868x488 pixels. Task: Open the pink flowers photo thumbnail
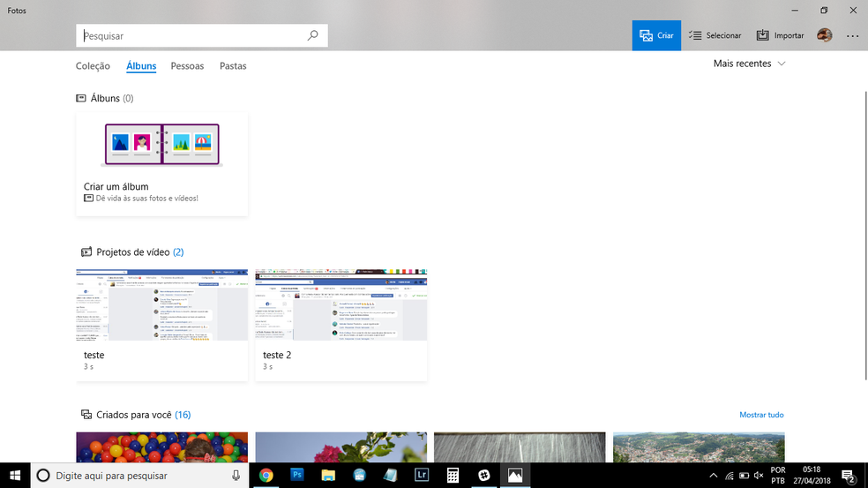tap(341, 447)
